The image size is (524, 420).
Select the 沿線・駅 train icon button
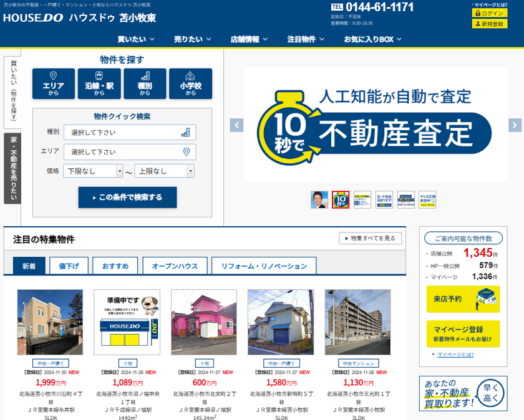pyautogui.click(x=99, y=84)
